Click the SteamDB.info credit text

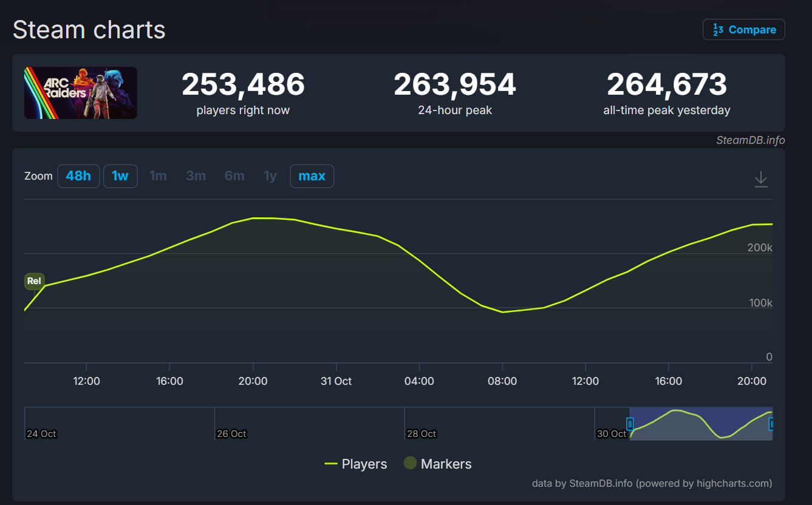click(x=751, y=140)
